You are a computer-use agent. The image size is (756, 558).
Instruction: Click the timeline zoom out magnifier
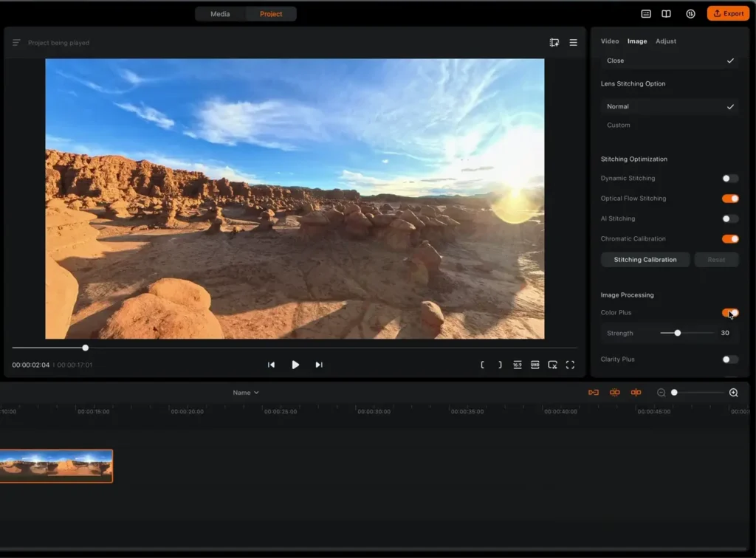click(661, 393)
